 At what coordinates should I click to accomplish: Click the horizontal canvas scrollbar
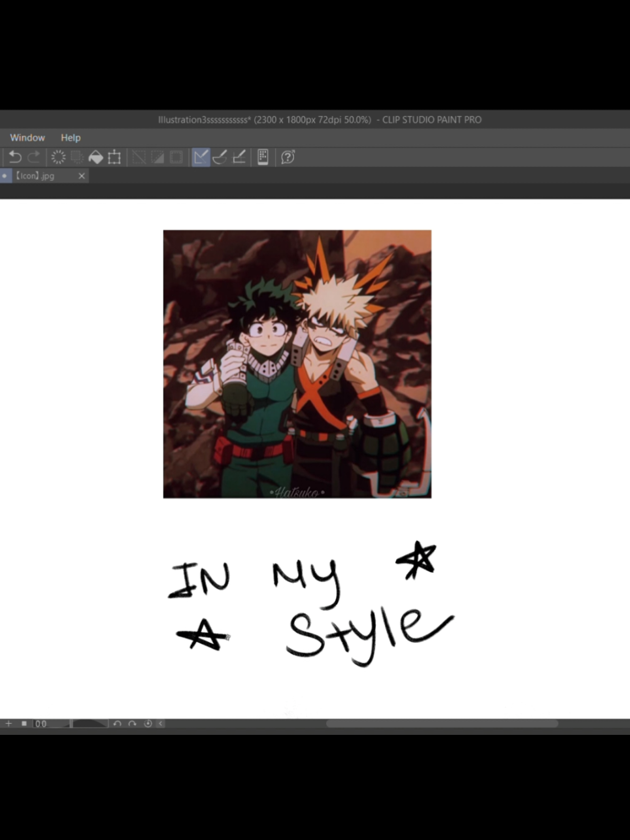tap(442, 723)
